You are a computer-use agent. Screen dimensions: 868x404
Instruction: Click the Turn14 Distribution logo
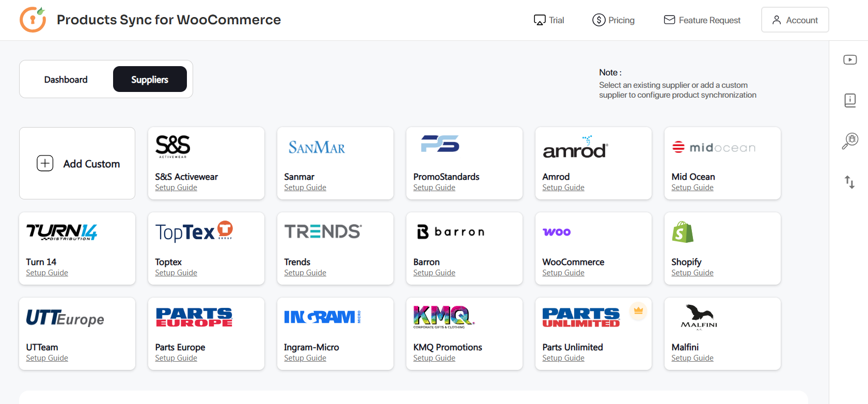pyautogui.click(x=61, y=232)
